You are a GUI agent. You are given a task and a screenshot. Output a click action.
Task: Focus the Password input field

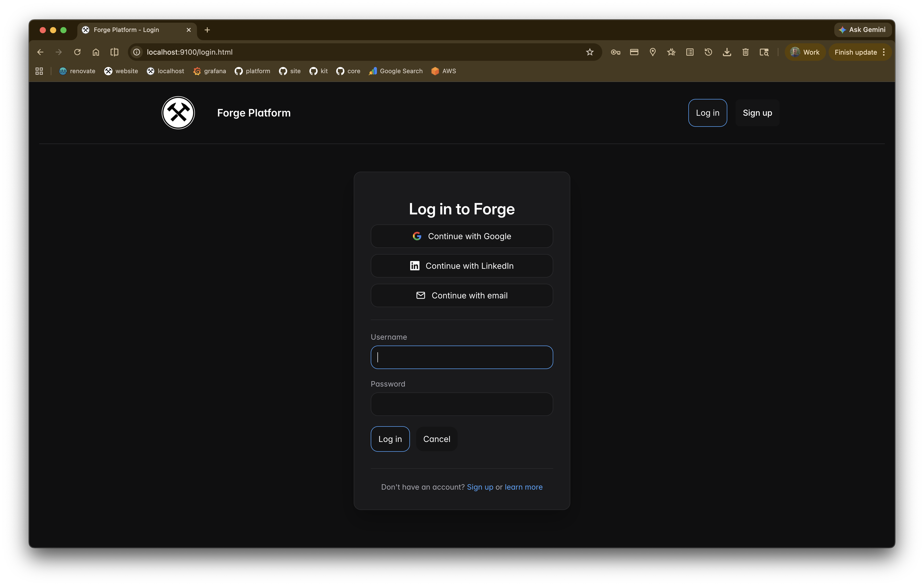click(x=462, y=404)
